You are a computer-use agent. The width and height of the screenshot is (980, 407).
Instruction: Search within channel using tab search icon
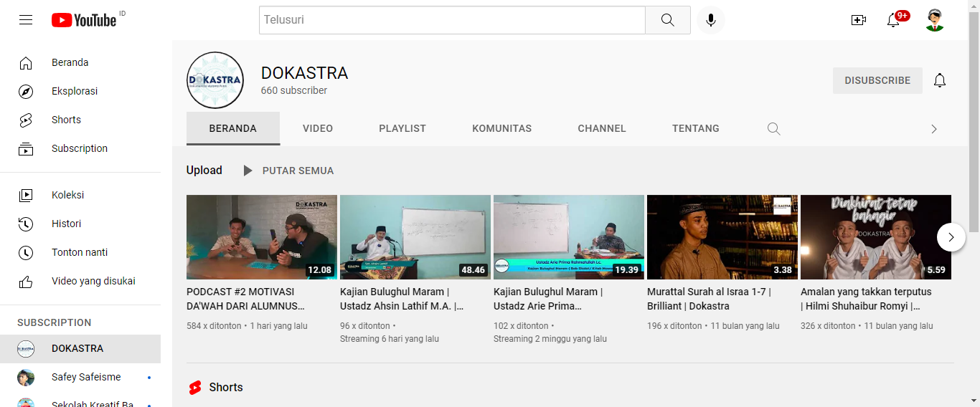[773, 129]
